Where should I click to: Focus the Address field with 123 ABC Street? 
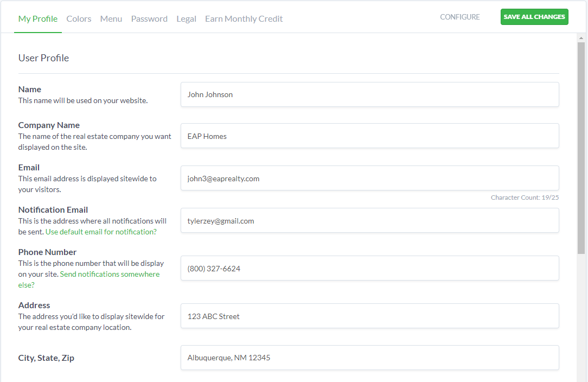(x=369, y=316)
